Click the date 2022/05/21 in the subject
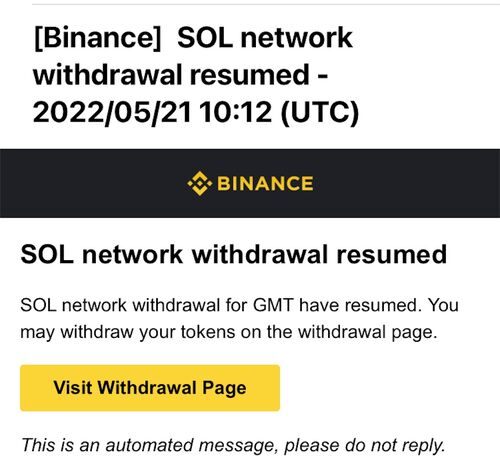Image resolution: width=500 pixels, height=476 pixels. click(x=112, y=112)
